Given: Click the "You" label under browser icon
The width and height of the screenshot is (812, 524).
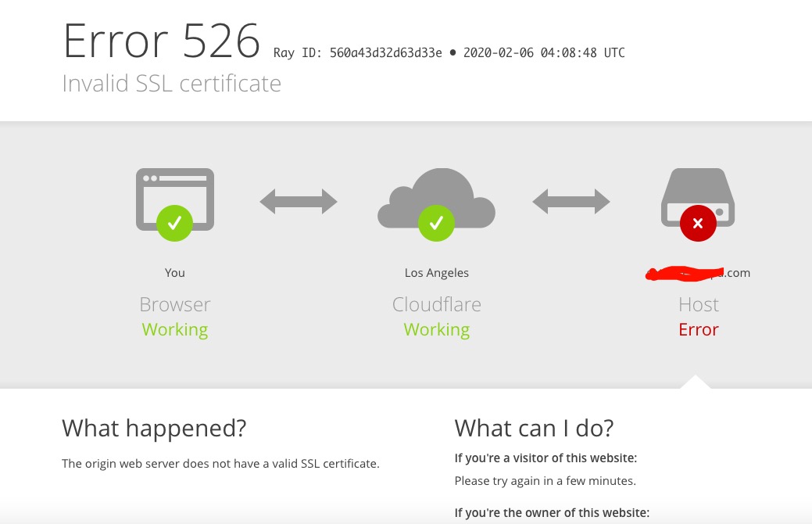Looking at the screenshot, I should (174, 273).
